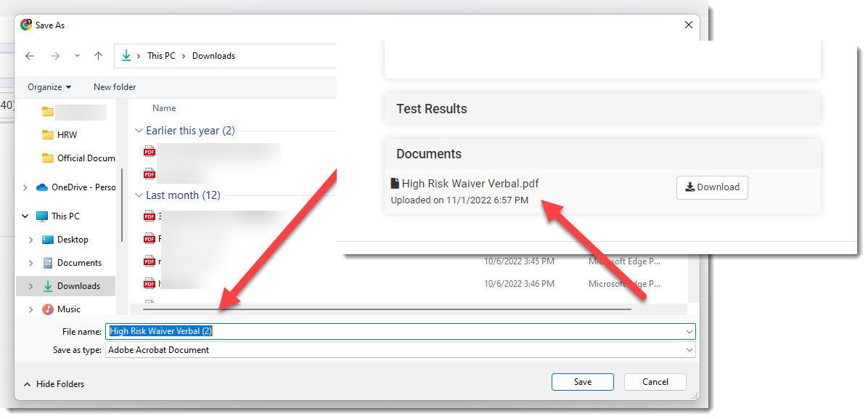Click the Forward navigation arrow
Image resolution: width=868 pixels, height=419 pixels.
click(54, 56)
